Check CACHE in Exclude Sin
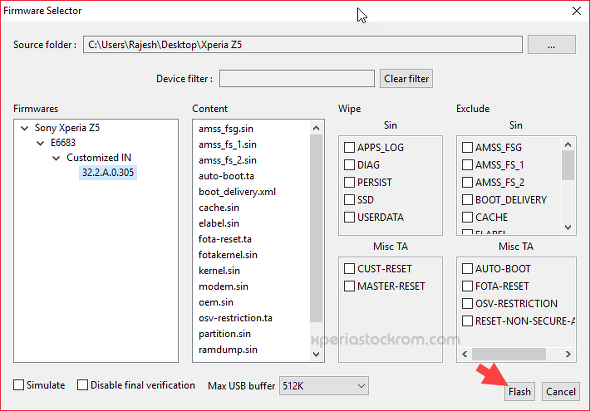This screenshot has height=411, width=590. [x=467, y=217]
